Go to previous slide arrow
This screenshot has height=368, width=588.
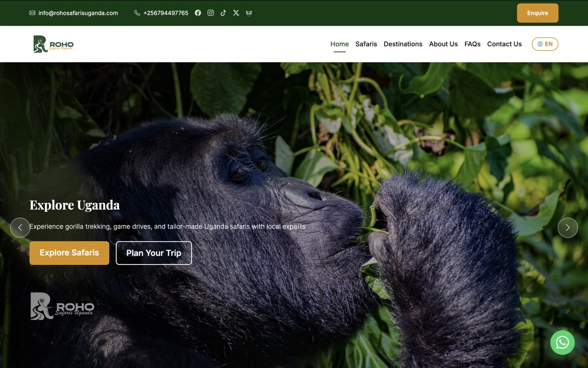point(20,228)
